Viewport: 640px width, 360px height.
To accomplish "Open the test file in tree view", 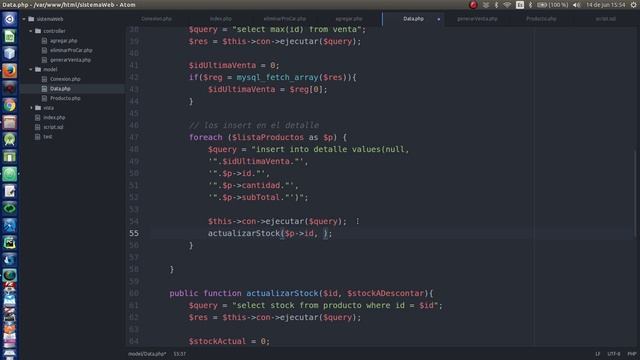I will (x=47, y=137).
